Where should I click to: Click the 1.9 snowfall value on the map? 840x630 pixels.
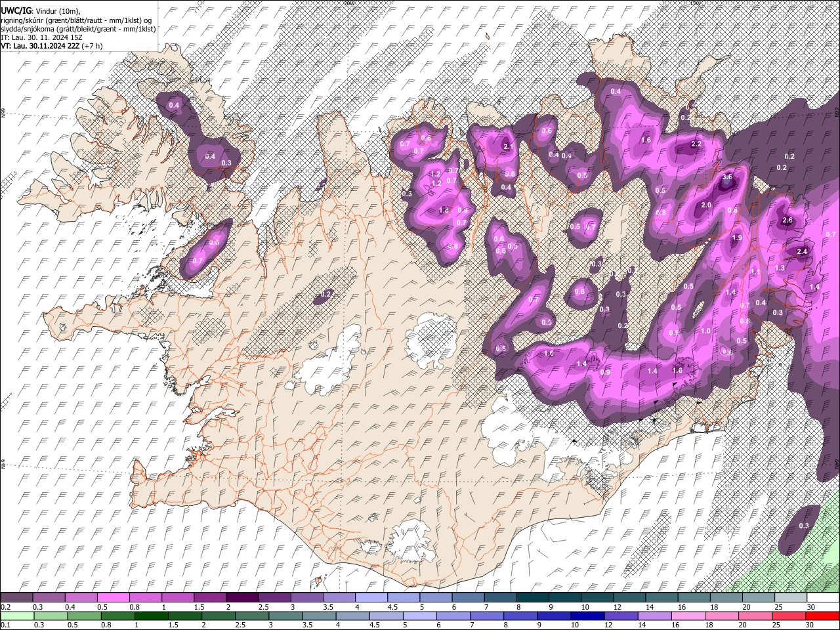point(737,238)
